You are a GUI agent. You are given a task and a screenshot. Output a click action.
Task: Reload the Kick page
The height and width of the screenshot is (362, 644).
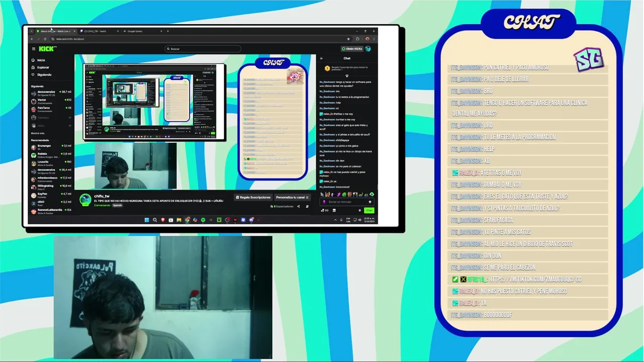(45, 39)
